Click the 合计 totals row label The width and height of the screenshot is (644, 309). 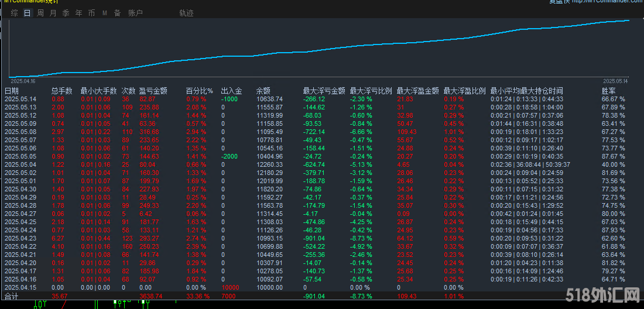click(x=11, y=297)
